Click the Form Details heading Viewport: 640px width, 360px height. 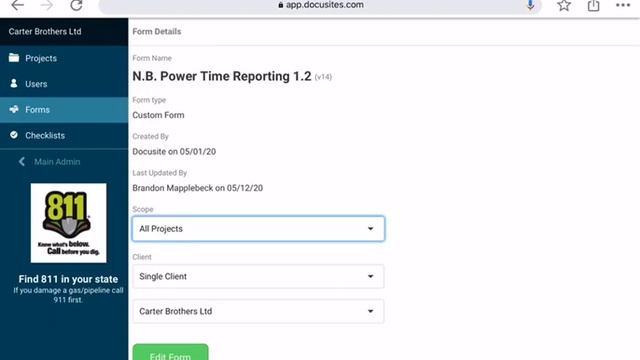click(x=157, y=31)
